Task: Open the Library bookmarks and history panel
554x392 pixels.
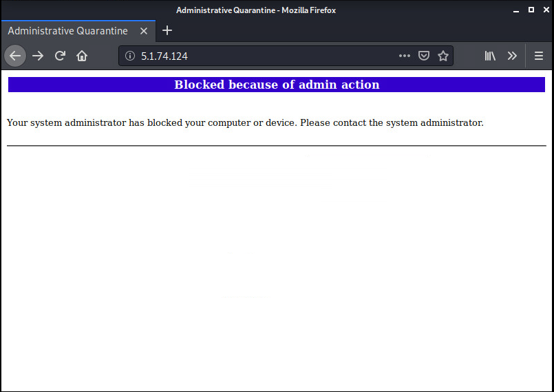Action: pyautogui.click(x=490, y=56)
